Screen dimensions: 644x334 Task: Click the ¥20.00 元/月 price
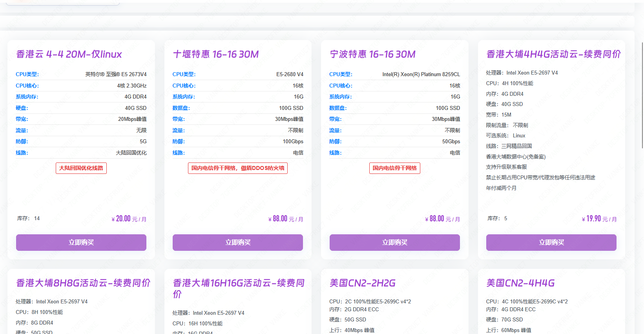pos(129,219)
